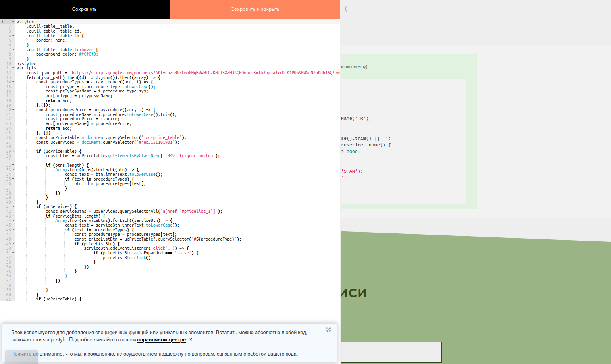
Task: Fold the if (priceListBtn) block at line 49
Action: (13, 244)
